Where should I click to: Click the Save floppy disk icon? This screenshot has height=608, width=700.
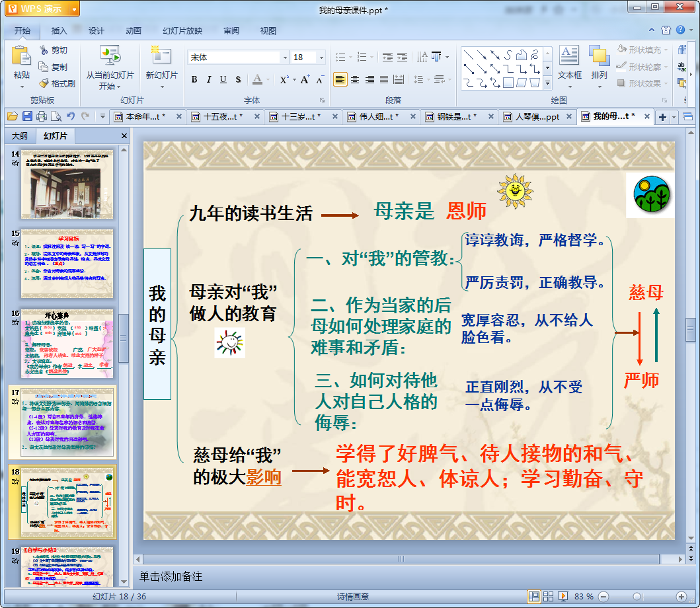27,116
